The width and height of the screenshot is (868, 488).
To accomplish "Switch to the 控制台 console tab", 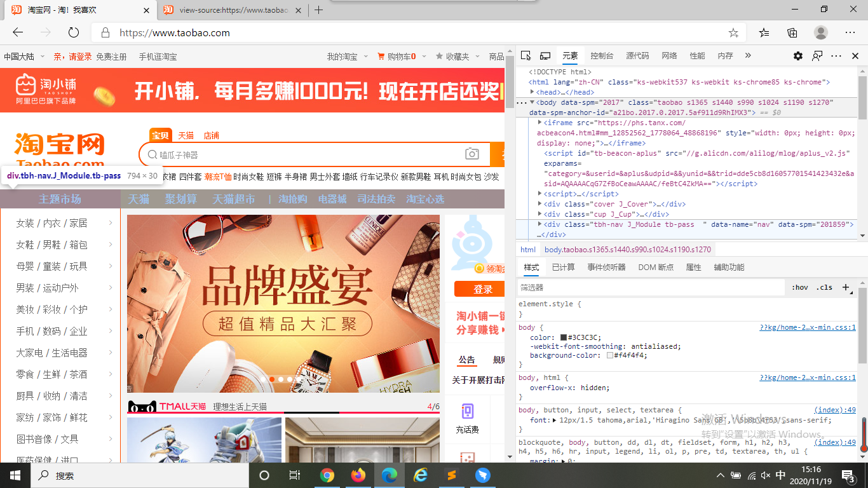I will pos(602,56).
